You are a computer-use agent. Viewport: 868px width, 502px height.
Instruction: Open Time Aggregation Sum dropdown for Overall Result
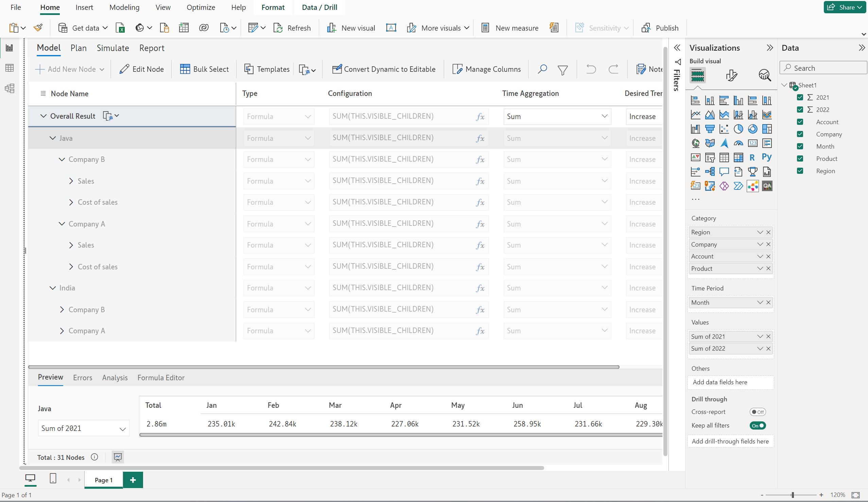[x=604, y=117]
